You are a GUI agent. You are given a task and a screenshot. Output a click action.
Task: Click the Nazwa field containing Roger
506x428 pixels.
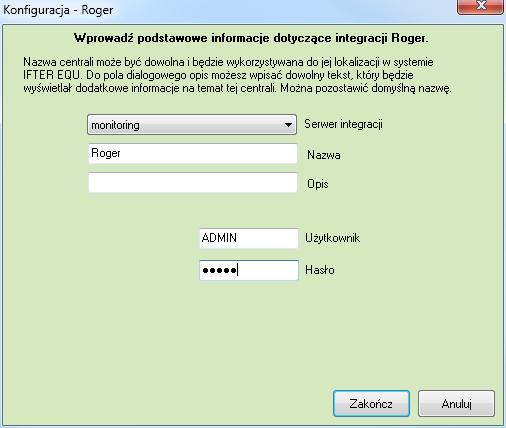193,154
